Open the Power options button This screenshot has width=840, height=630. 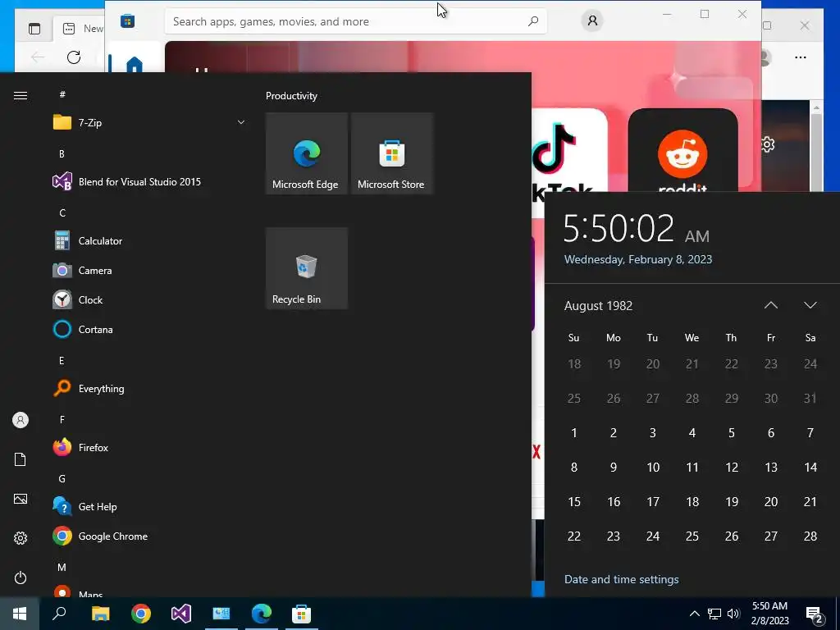[x=21, y=577]
